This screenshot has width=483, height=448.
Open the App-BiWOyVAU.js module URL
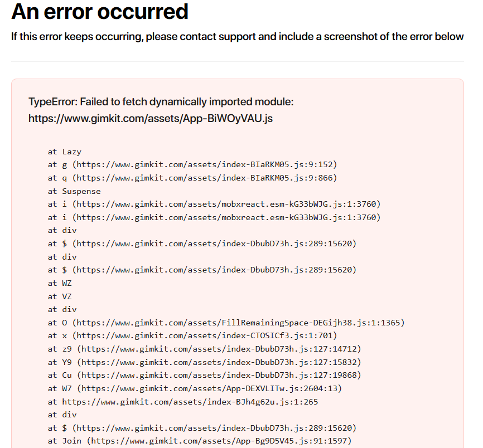[x=150, y=119]
